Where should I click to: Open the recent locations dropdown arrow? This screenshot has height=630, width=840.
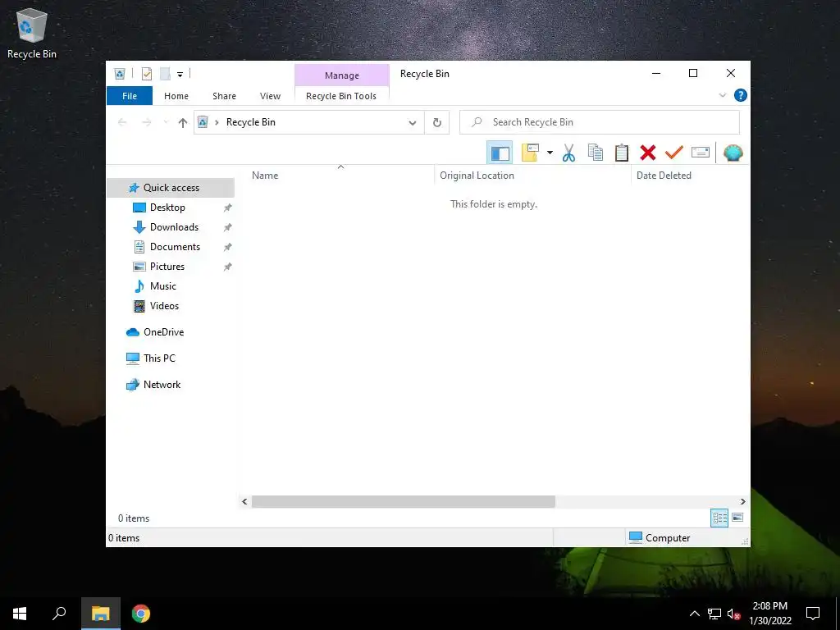pos(166,123)
